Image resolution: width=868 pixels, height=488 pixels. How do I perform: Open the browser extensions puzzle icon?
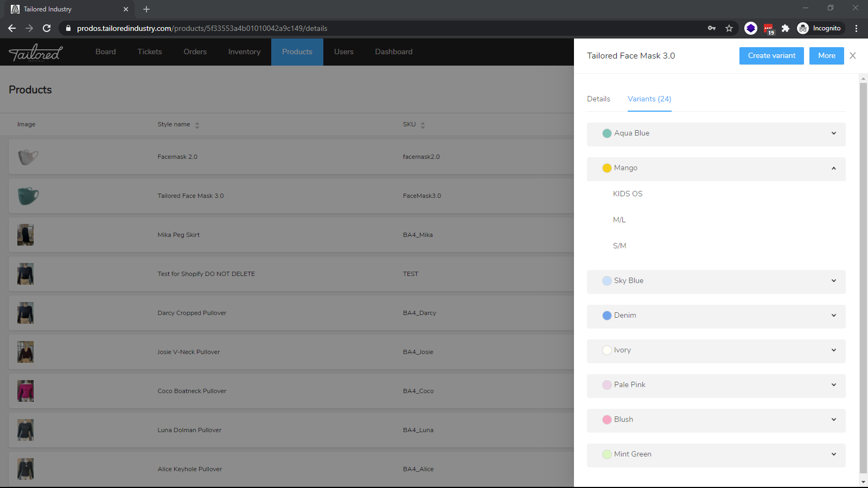[785, 28]
